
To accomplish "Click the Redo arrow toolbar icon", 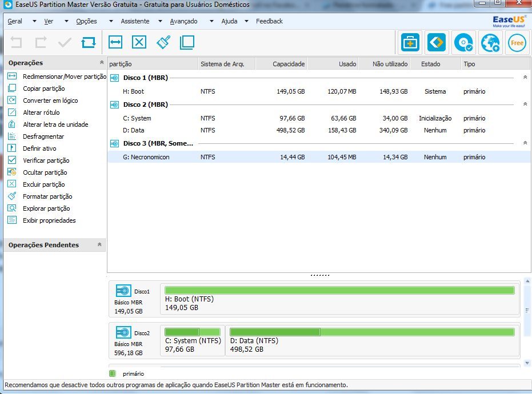I will point(41,42).
